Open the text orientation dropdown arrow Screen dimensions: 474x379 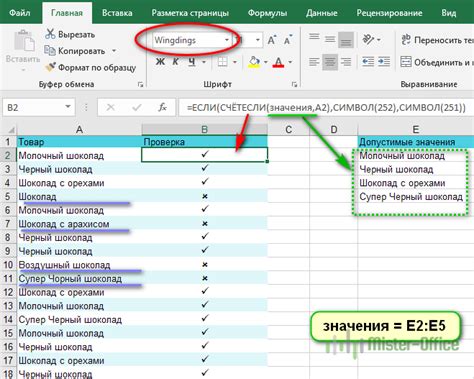click(x=379, y=40)
